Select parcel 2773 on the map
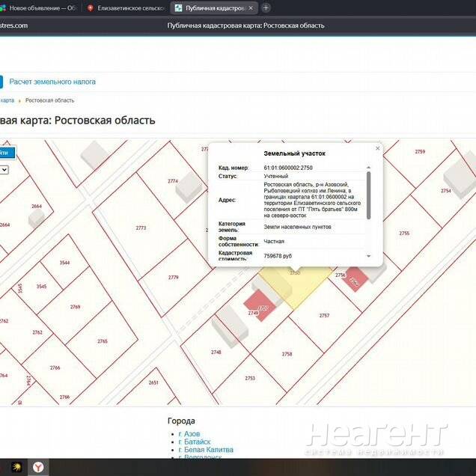Image resolution: width=476 pixels, height=476 pixels. [140, 228]
